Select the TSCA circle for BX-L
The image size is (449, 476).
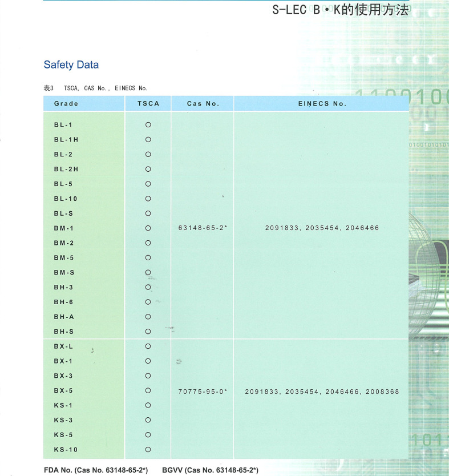tap(148, 346)
